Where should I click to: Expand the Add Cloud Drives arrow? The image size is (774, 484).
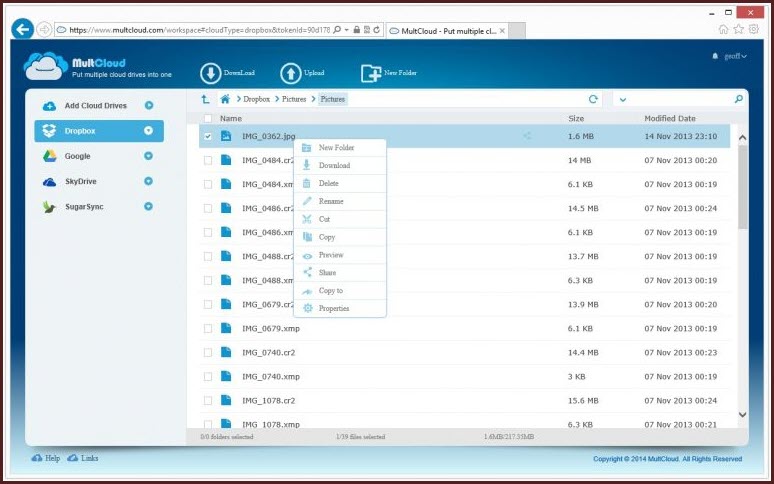[149, 105]
